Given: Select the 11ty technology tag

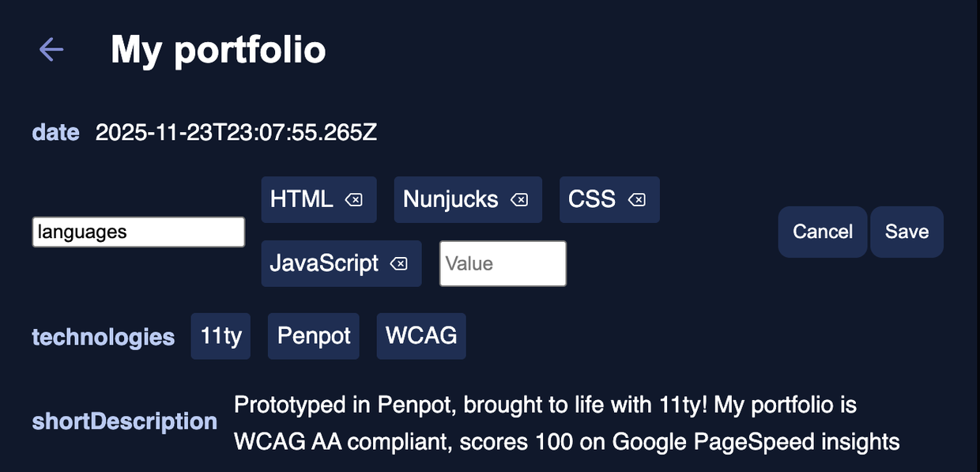Looking at the screenshot, I should 220,336.
